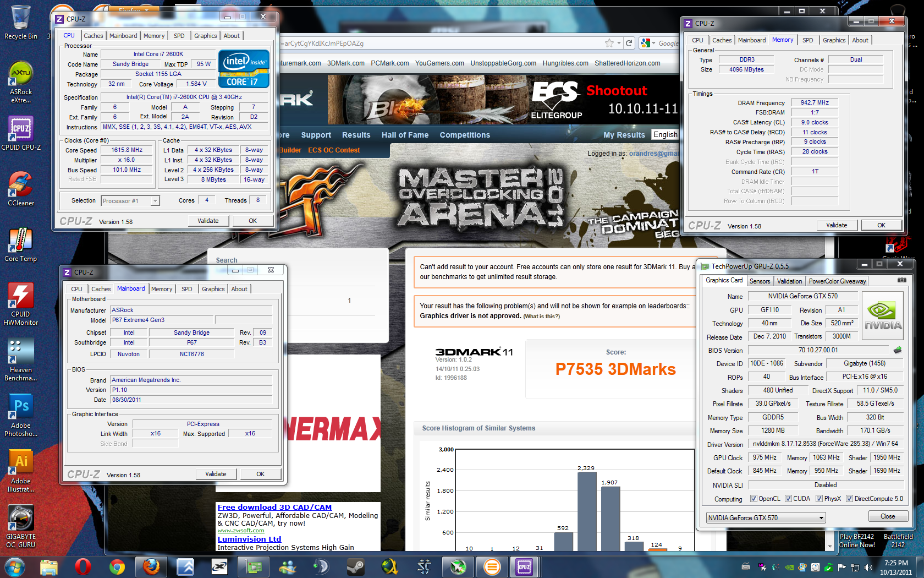Toggle the PhysX checkbox in GPU-Z
Image resolution: width=924 pixels, height=578 pixels.
(819, 499)
